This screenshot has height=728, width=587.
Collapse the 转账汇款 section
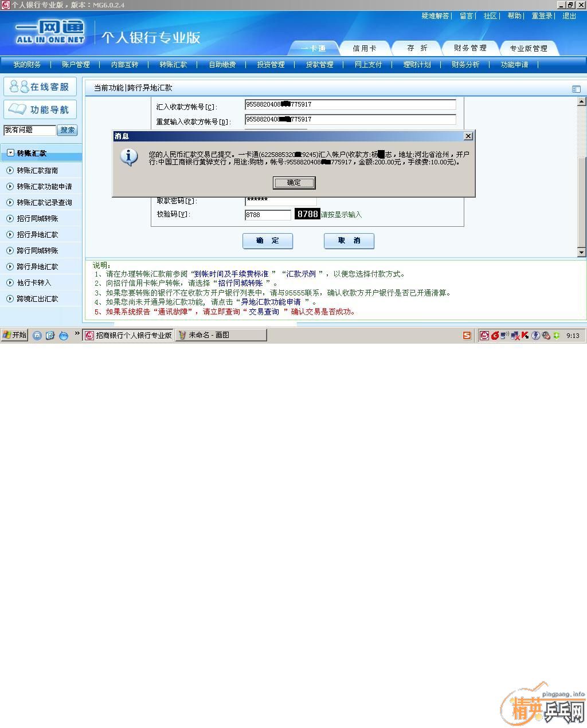10,153
